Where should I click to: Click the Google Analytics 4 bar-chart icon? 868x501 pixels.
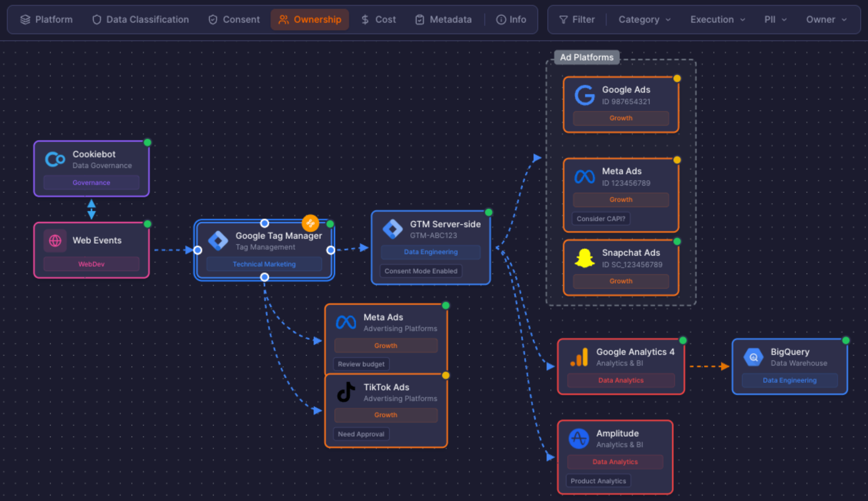coord(579,357)
